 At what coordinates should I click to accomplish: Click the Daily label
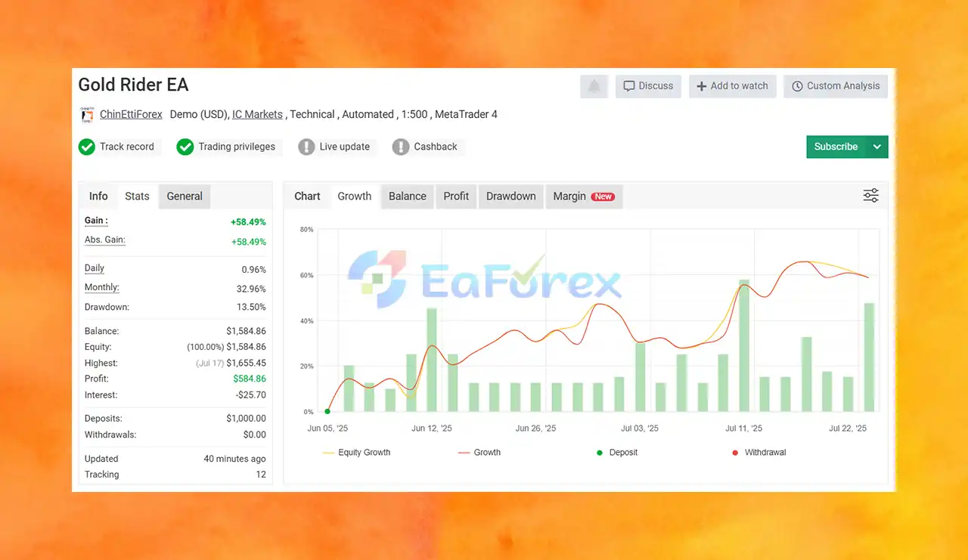tap(95, 268)
